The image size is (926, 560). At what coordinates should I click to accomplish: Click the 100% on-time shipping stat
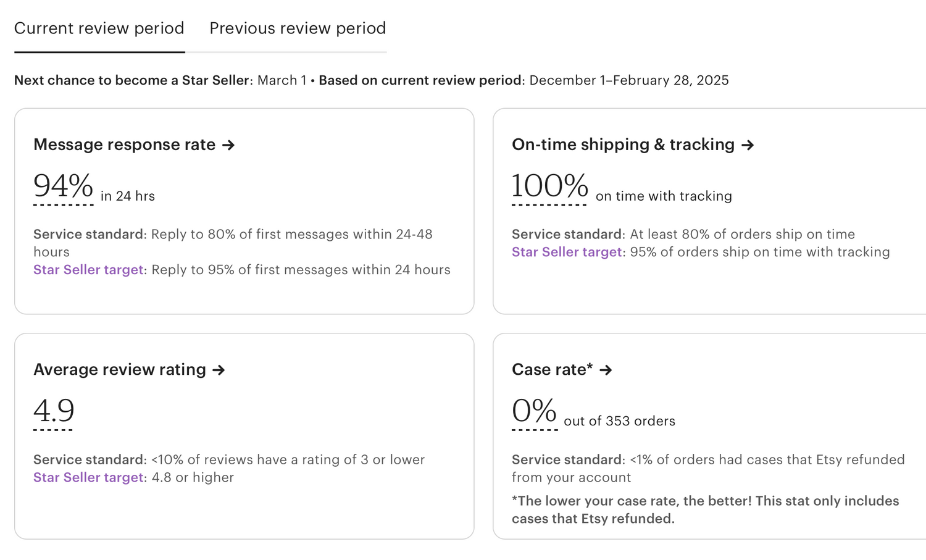pyautogui.click(x=549, y=186)
